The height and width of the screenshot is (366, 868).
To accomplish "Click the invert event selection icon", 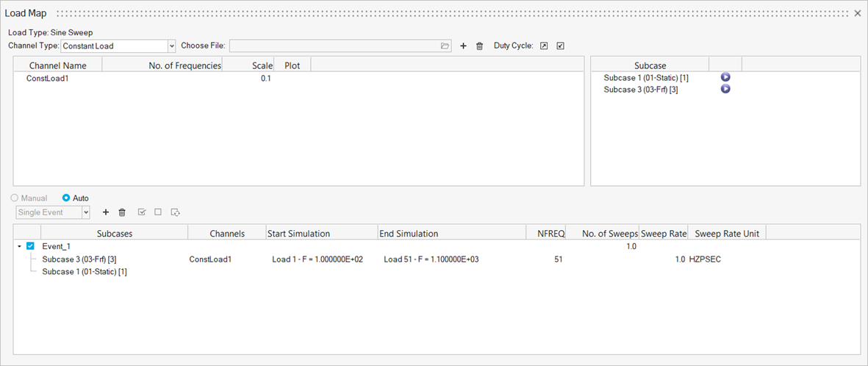I will click(176, 212).
